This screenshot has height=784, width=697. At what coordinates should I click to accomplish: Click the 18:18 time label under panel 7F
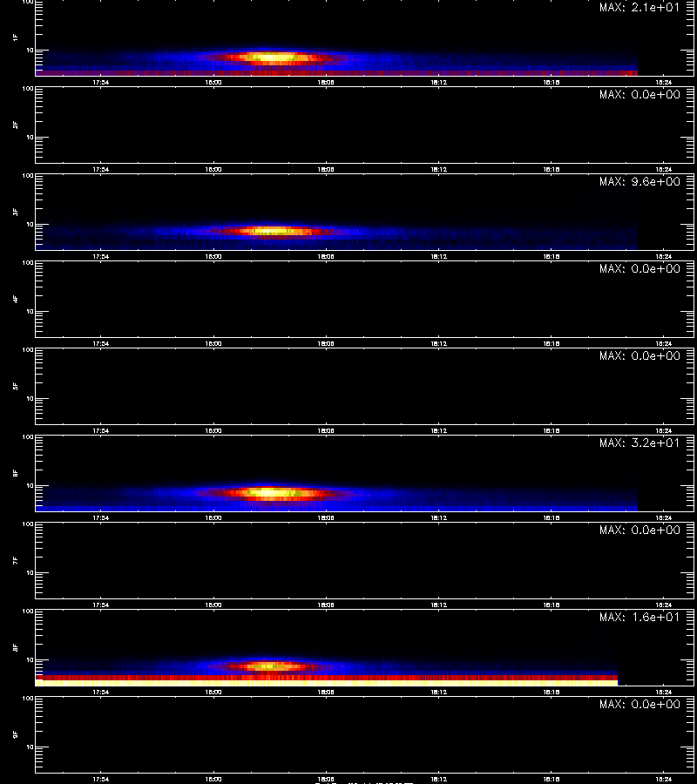tap(551, 605)
